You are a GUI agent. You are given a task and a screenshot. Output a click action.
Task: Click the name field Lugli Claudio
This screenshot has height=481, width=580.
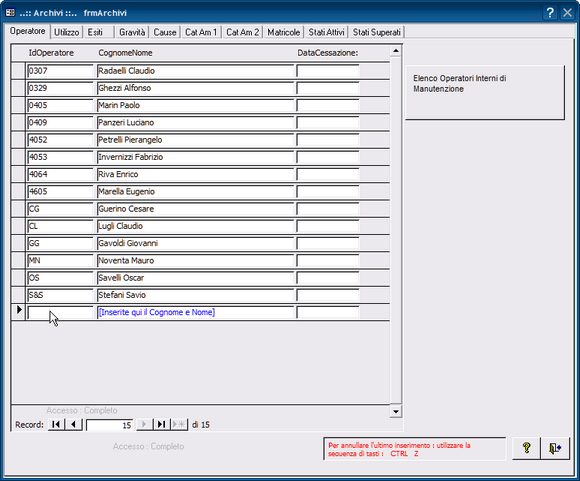pyautogui.click(x=195, y=226)
